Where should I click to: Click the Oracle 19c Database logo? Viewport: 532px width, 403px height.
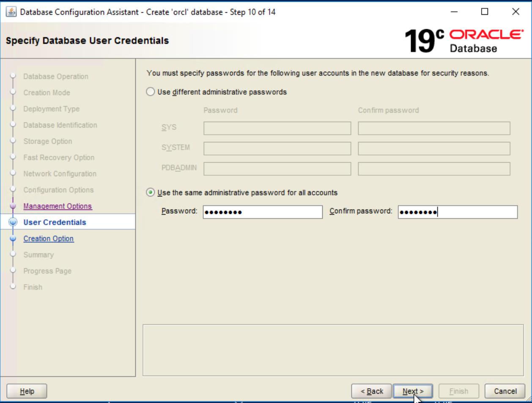coord(464,41)
